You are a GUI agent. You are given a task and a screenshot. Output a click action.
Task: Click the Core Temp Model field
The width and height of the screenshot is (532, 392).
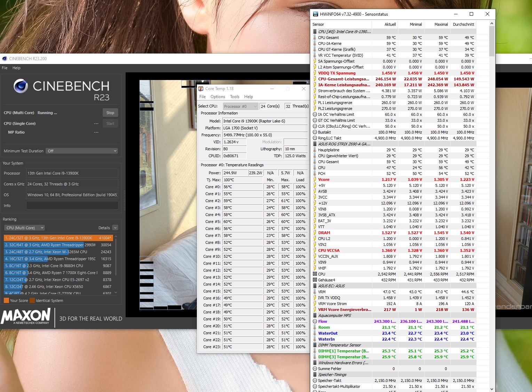[x=264, y=121]
